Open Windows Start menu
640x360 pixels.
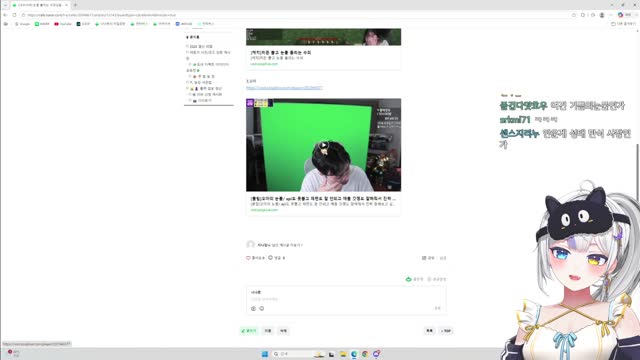point(264,354)
